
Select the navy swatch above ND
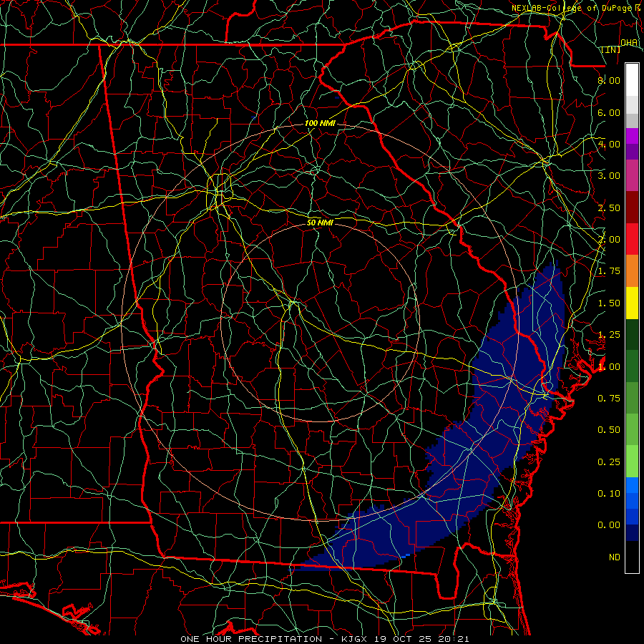632,533
